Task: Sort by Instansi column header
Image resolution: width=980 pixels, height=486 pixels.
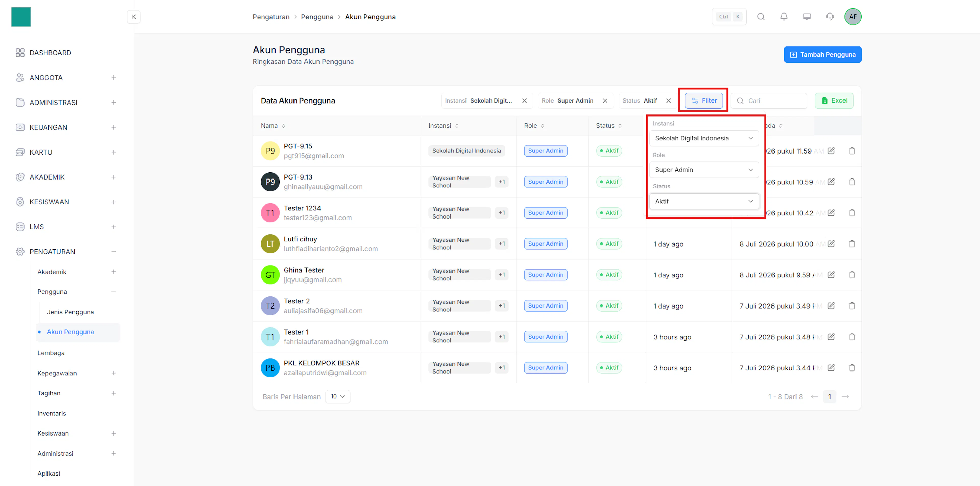Action: pyautogui.click(x=443, y=126)
